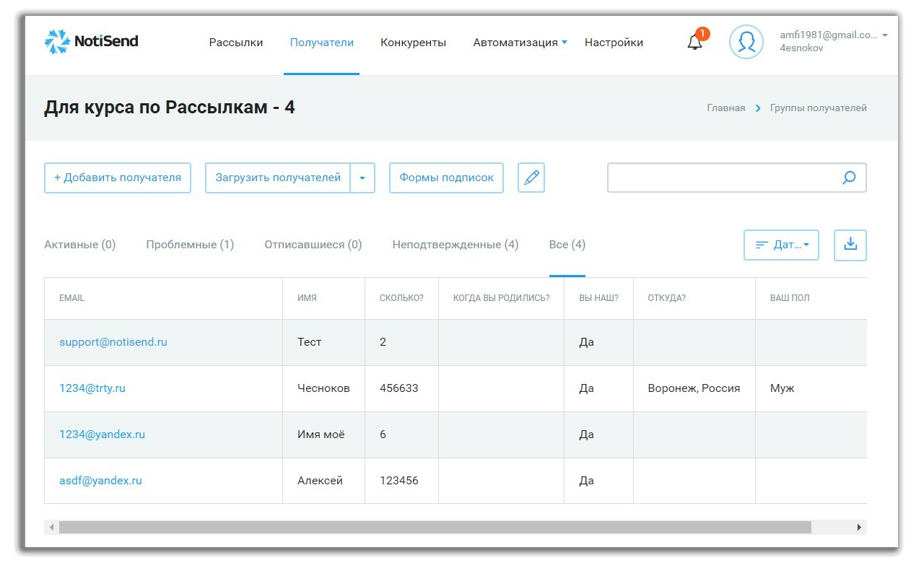Click the ВАШ ПОЛ column header
Viewport: 924px width, 563px height.
pyautogui.click(x=790, y=298)
